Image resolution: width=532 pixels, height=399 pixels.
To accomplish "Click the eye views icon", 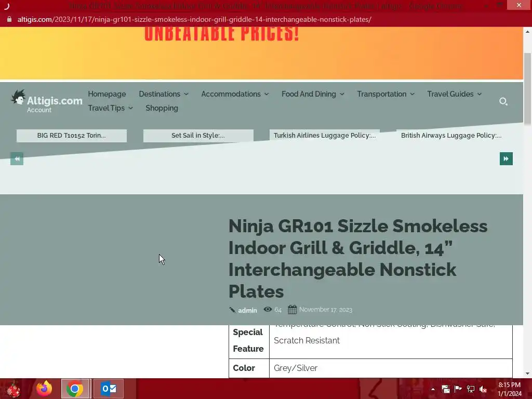I will 268,310.
